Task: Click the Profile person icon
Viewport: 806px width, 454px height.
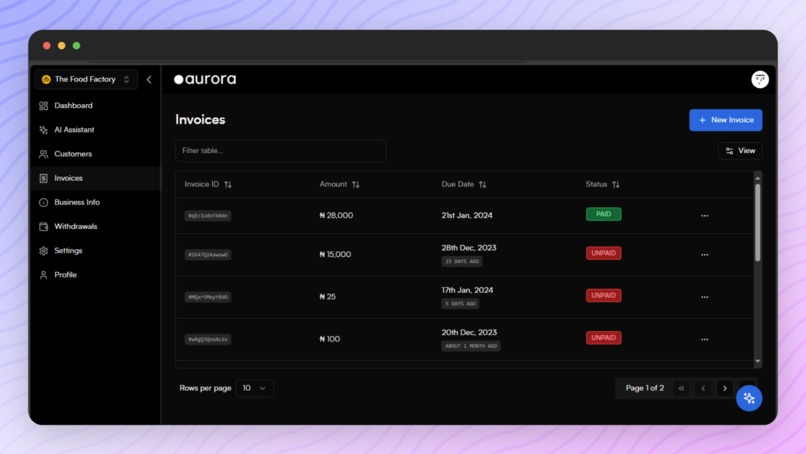Action: [44, 275]
